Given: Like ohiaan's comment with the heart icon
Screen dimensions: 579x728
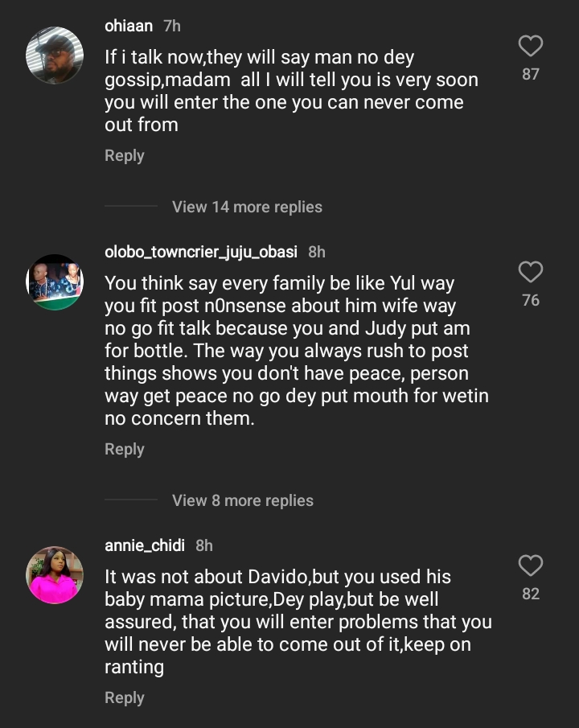Looking at the screenshot, I should 530,47.
